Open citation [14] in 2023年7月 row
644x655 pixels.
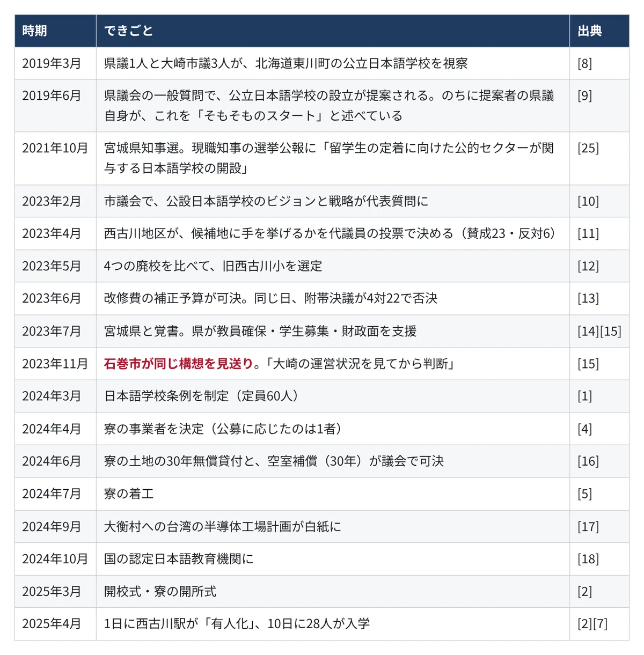[588, 331]
